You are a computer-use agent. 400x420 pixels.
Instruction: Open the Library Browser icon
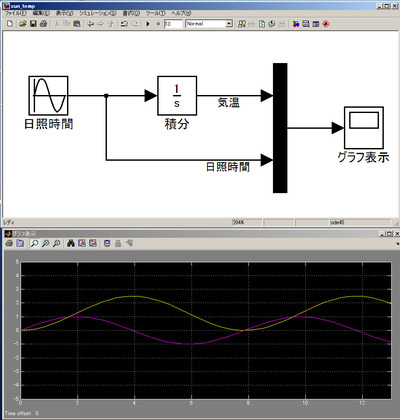click(x=296, y=24)
